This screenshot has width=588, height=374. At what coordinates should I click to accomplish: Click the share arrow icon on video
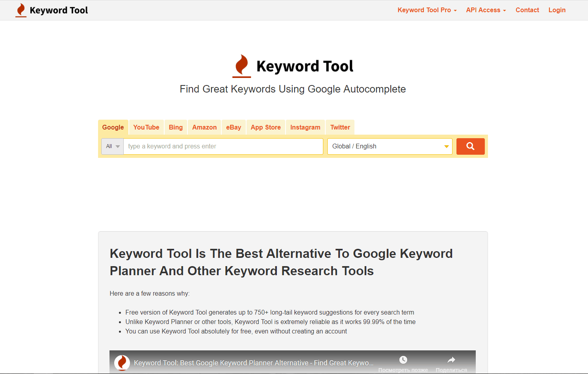point(451,360)
